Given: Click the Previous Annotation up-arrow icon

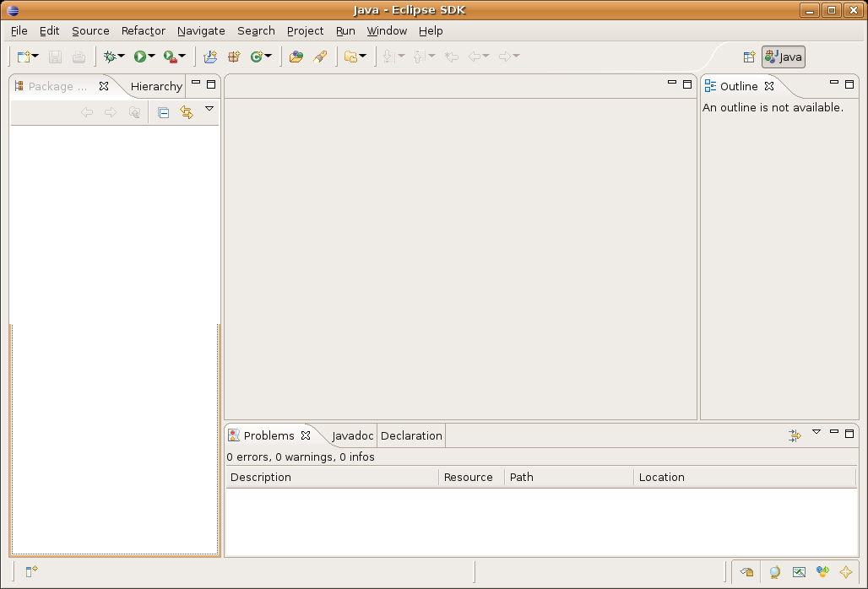Looking at the screenshot, I should pos(419,57).
